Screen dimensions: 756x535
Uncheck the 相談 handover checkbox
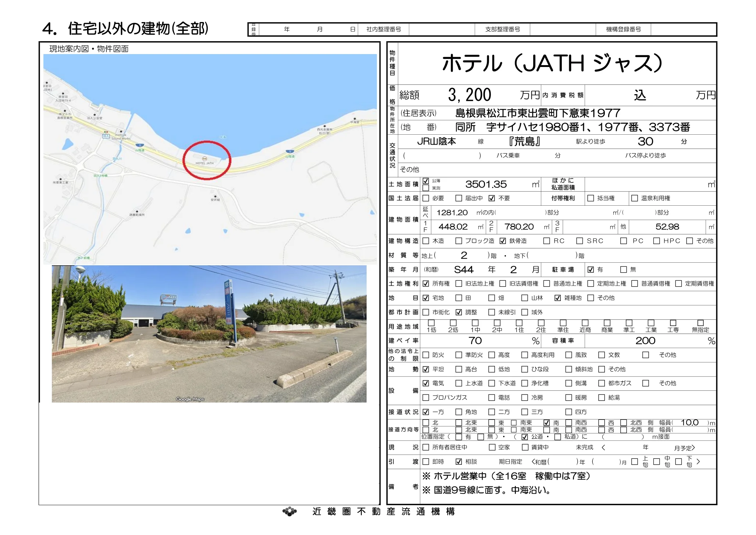coord(459,462)
